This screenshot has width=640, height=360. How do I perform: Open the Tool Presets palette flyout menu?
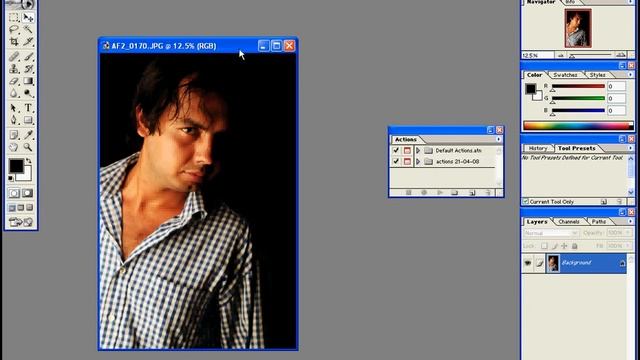630,148
